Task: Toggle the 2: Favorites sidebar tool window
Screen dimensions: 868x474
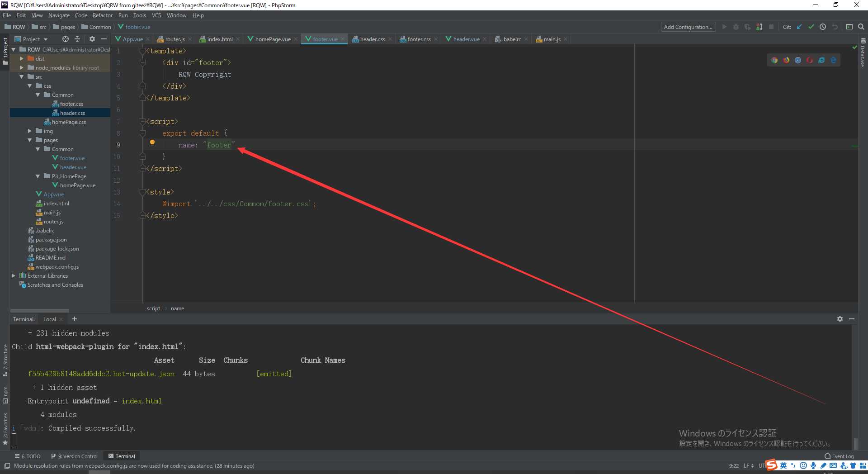Action: click(5, 429)
